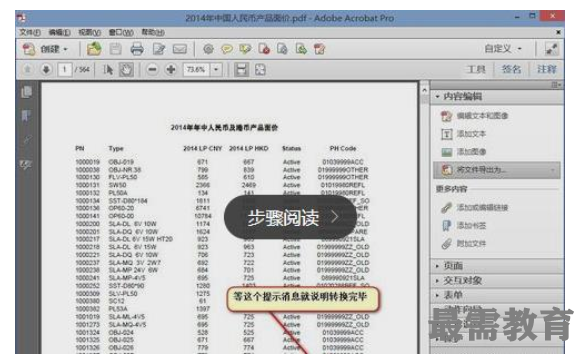Open the tools pane options menu icon
Screen dimensions: 580x364
click(556, 85)
